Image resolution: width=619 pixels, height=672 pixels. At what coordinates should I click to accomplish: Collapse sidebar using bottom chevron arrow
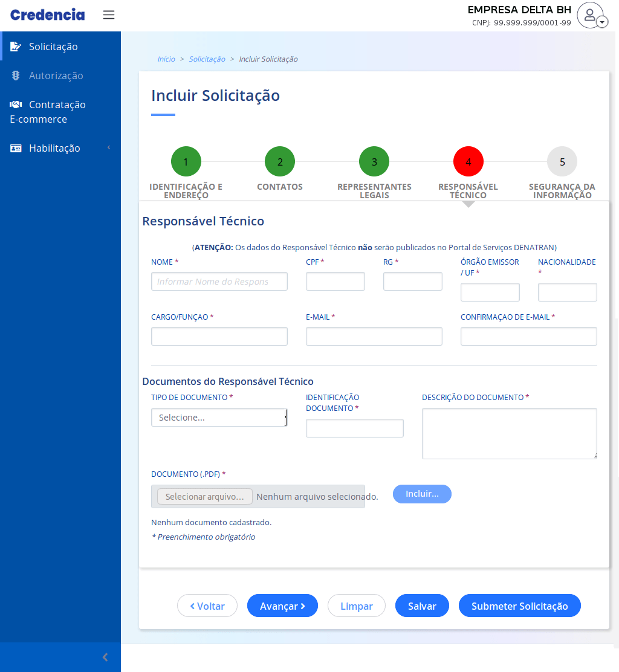pyautogui.click(x=105, y=657)
